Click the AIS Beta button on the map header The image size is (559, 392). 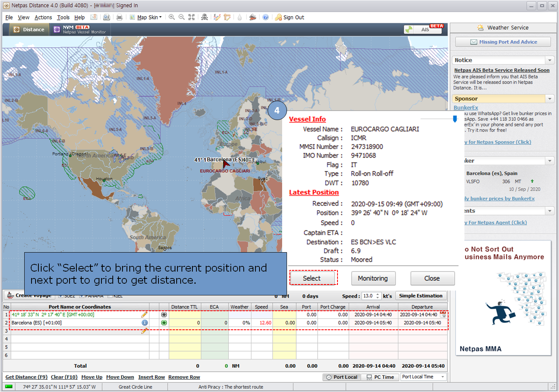tap(424, 29)
